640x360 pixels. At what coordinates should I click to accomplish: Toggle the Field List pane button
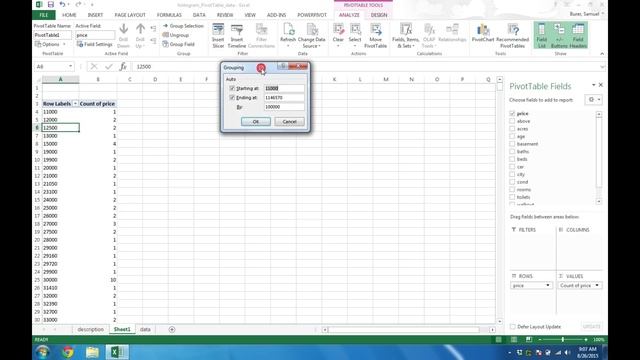542,36
